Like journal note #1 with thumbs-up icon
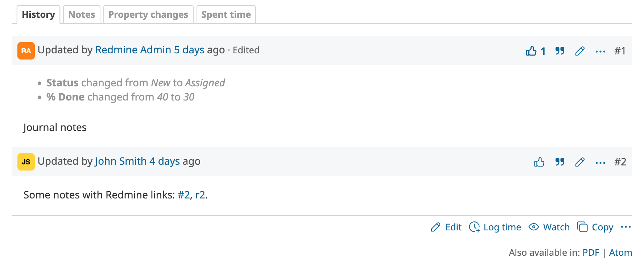644x275 pixels. point(532,51)
